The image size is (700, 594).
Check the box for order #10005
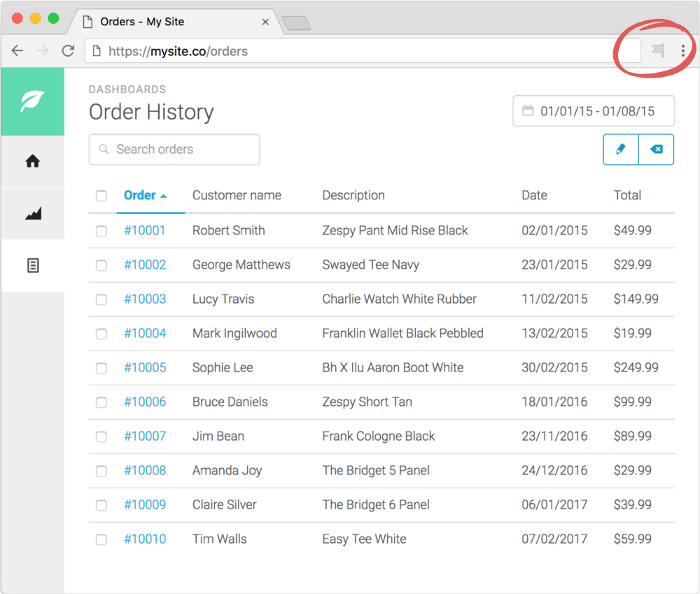[x=101, y=368]
